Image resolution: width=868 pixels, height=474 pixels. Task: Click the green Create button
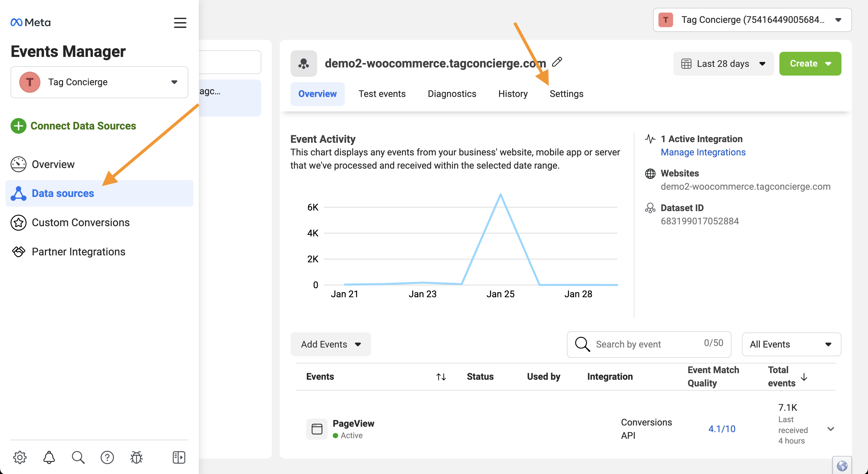pos(810,64)
